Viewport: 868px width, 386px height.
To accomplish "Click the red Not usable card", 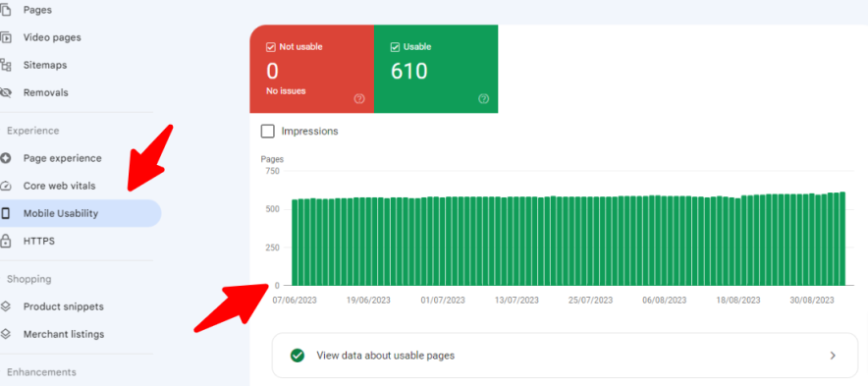I will click(311, 69).
